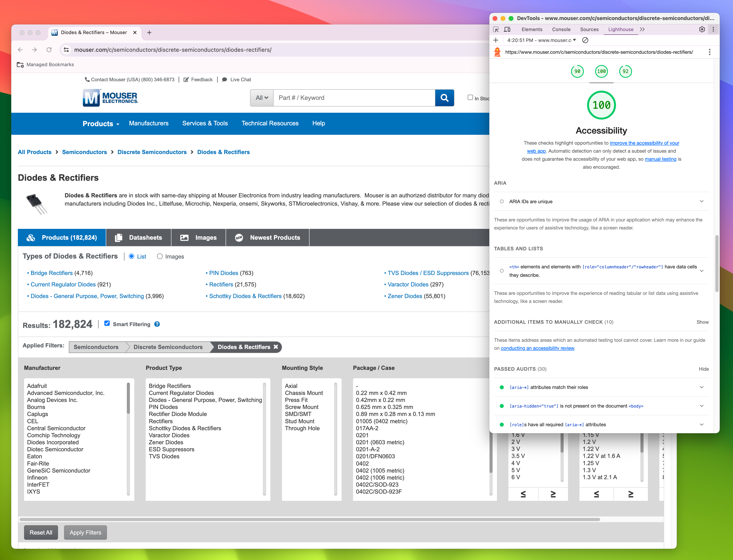Screen dimensions: 733x560
Task: Open Lighthouse report tools three-dot menu
Action: coord(709,52)
